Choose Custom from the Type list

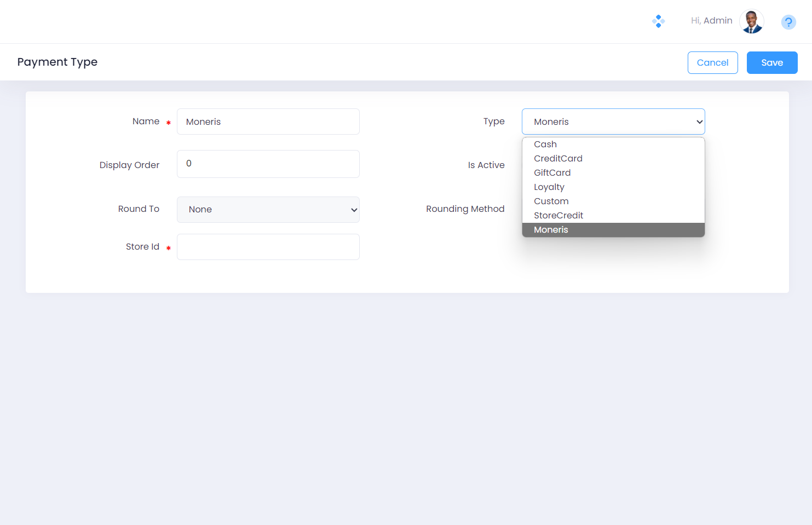click(x=551, y=201)
